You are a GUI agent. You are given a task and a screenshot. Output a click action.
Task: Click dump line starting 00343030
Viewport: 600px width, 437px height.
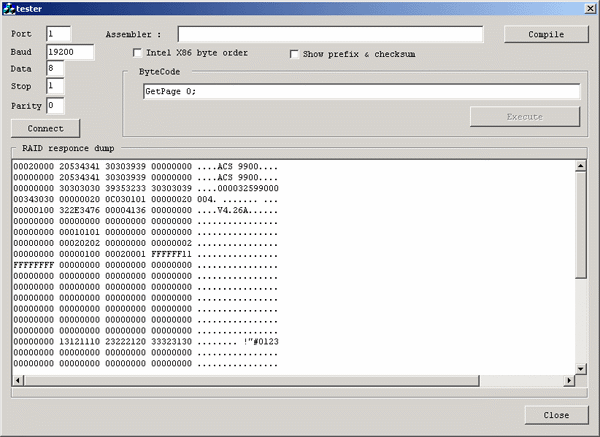146,199
